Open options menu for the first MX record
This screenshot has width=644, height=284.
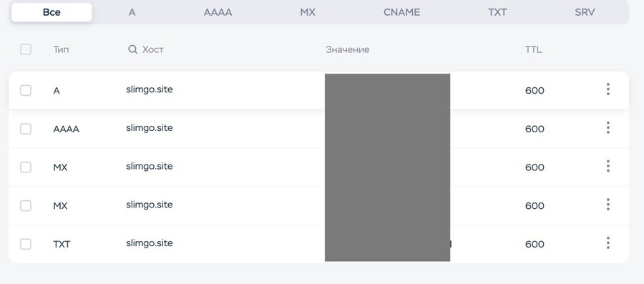click(x=608, y=166)
